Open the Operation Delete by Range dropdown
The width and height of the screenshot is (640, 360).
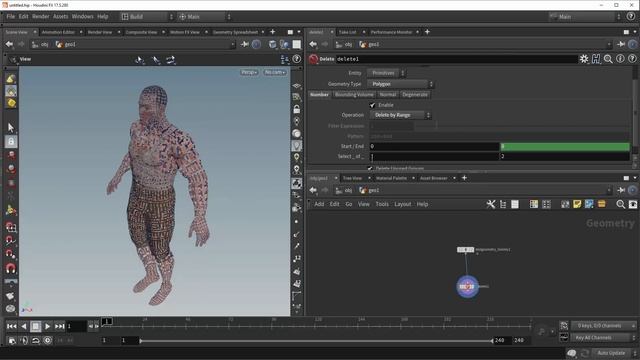pos(400,116)
